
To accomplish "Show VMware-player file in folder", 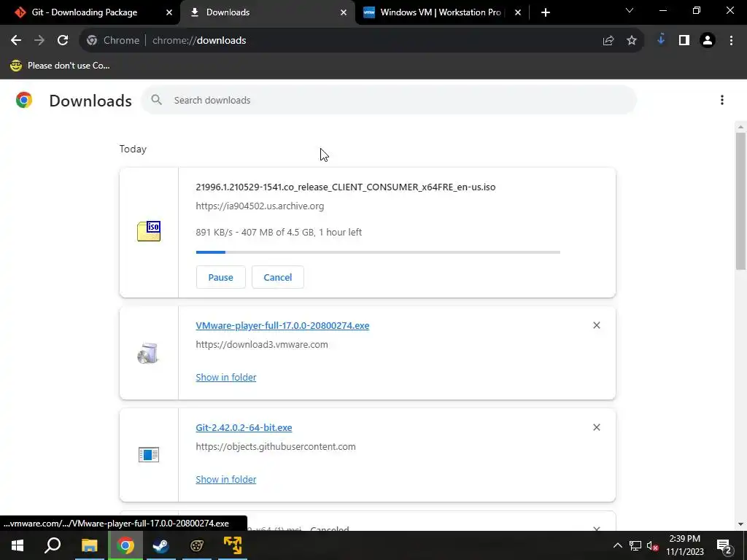I will click(226, 377).
